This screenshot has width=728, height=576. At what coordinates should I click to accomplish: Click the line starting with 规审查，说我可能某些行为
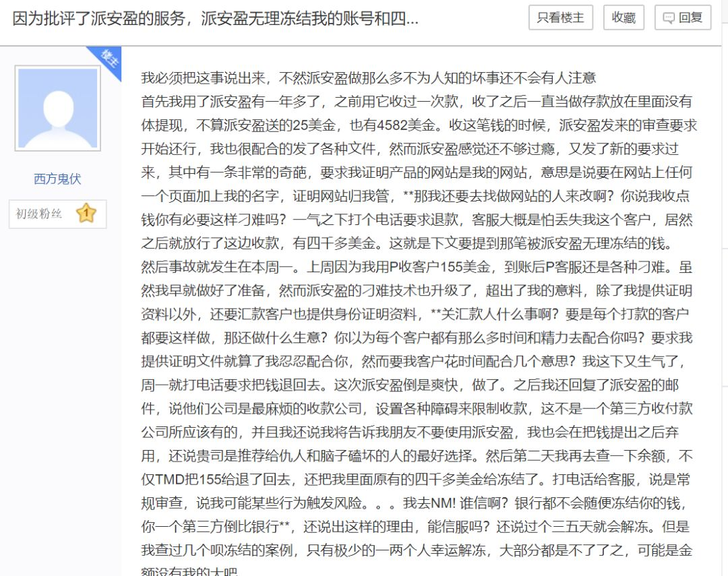(413, 504)
